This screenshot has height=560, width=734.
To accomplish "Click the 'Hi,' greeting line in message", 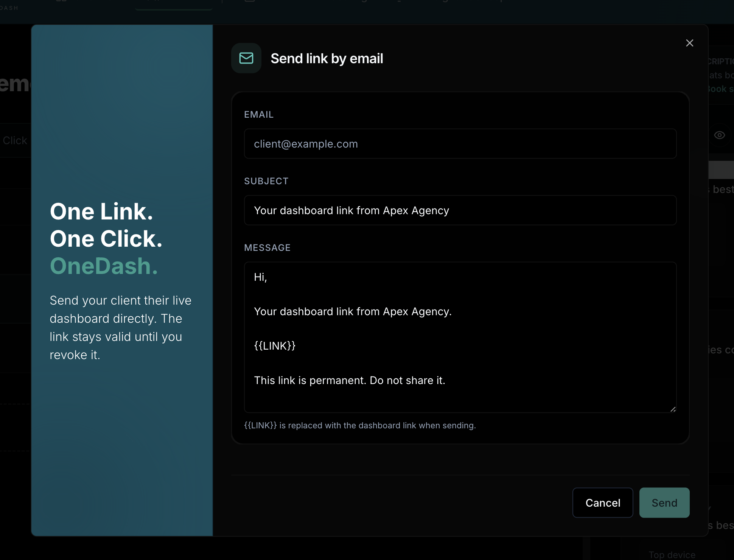I will (x=260, y=277).
